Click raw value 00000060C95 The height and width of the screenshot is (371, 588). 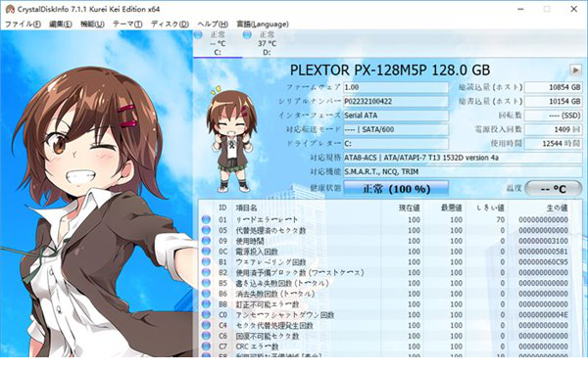pos(544,262)
